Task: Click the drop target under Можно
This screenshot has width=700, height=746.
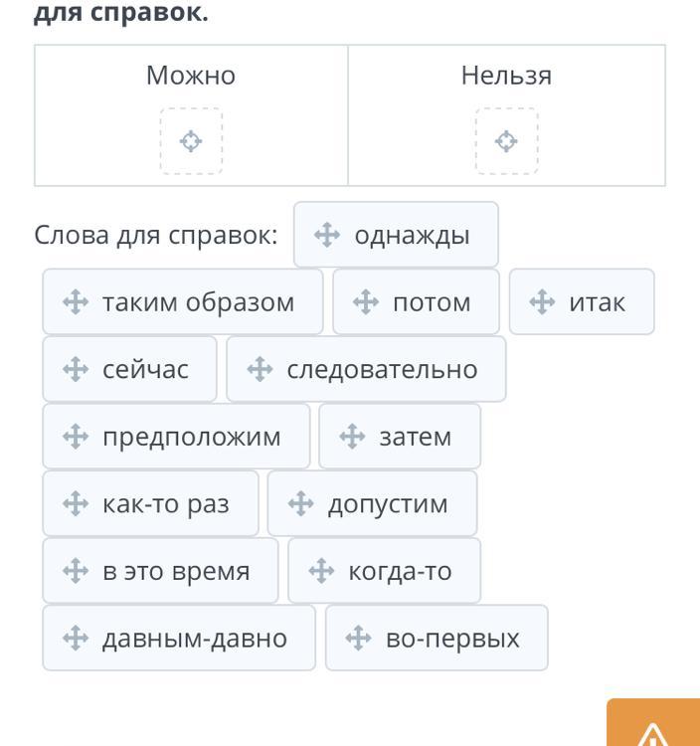Action: coord(191,141)
